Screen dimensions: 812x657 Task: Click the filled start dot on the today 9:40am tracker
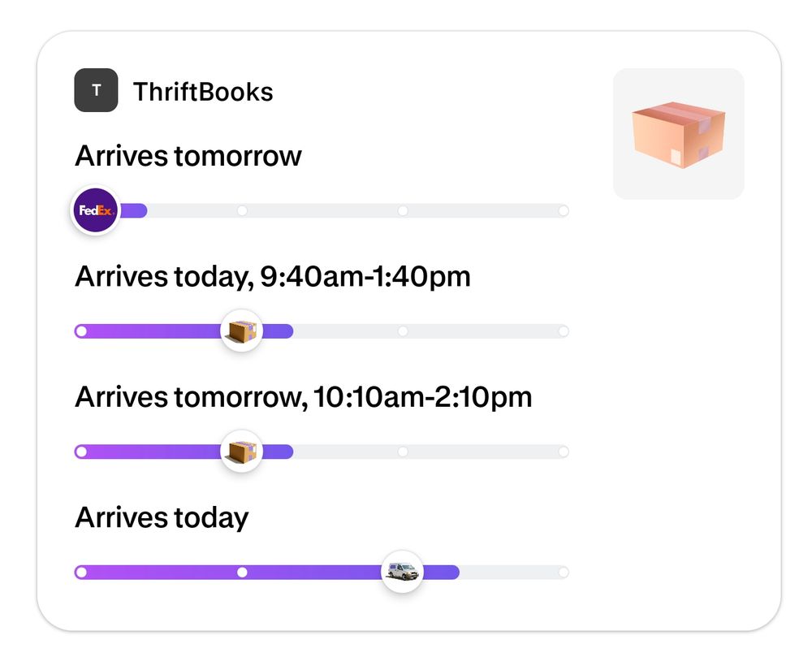[x=81, y=331]
